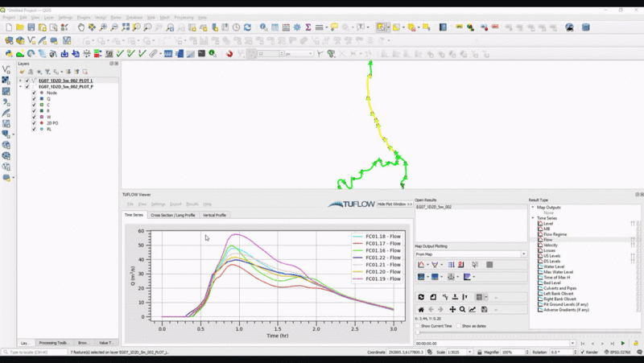Switch to Cross Section / Long Profile tab

click(172, 216)
